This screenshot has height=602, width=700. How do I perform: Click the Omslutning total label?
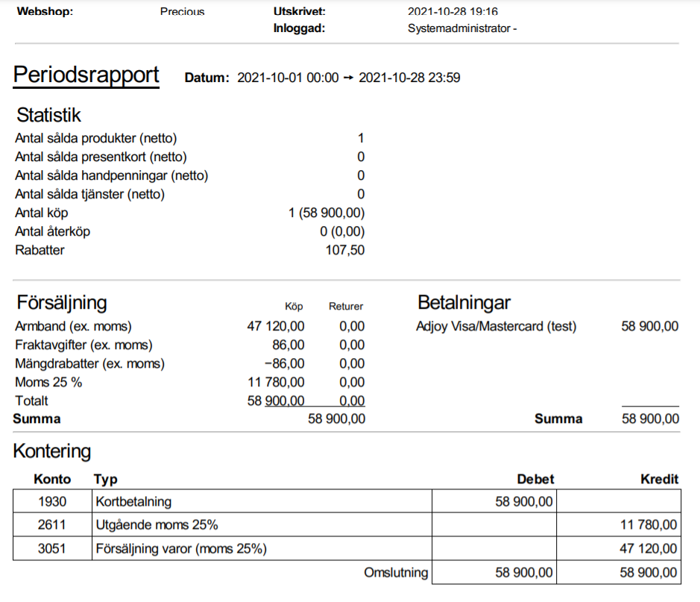click(x=396, y=573)
